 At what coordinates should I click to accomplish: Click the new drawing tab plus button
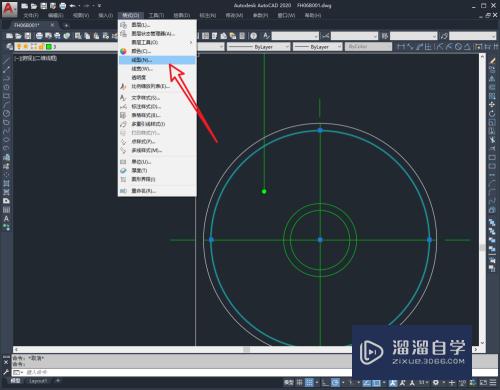click(x=66, y=25)
